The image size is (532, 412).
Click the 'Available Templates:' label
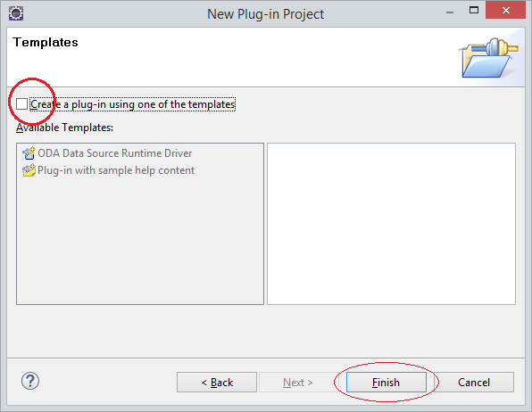point(64,128)
